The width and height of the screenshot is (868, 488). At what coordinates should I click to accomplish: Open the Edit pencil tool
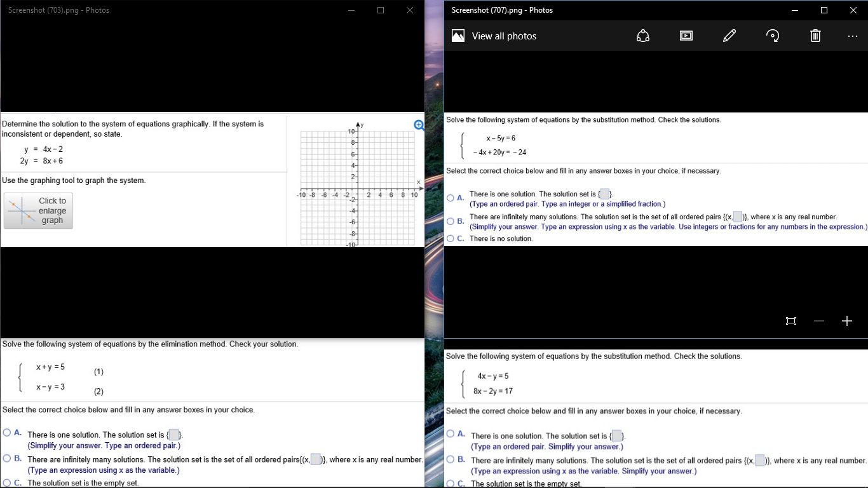pos(729,36)
